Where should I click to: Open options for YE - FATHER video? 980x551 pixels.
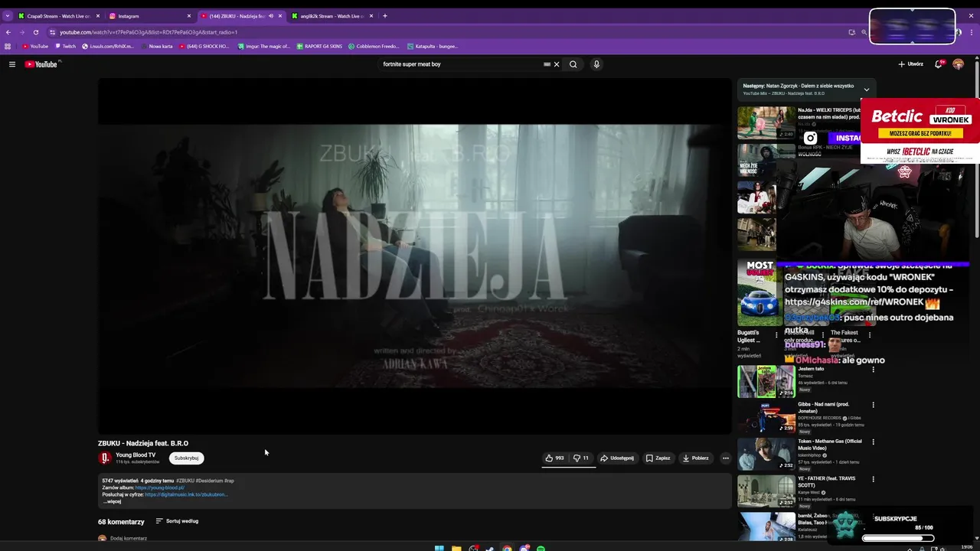click(x=873, y=478)
